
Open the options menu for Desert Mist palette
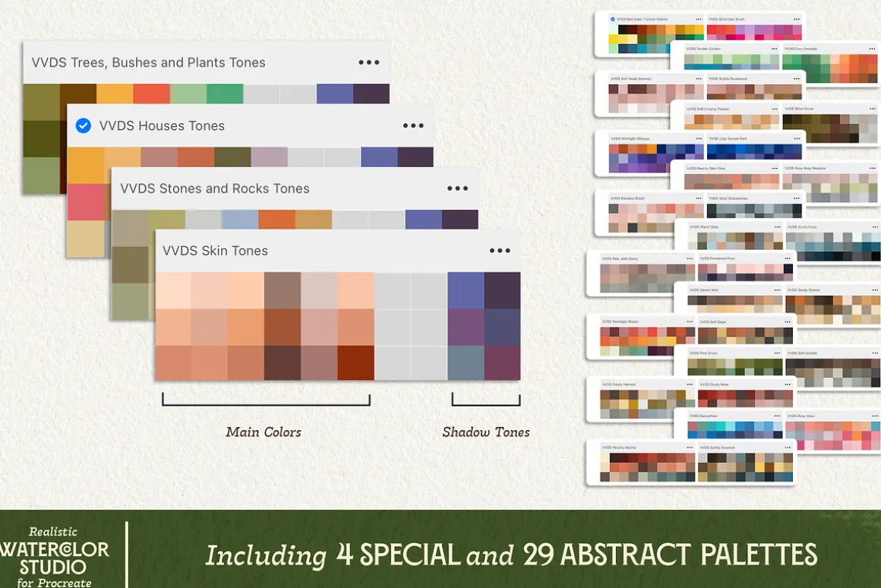[x=777, y=290]
